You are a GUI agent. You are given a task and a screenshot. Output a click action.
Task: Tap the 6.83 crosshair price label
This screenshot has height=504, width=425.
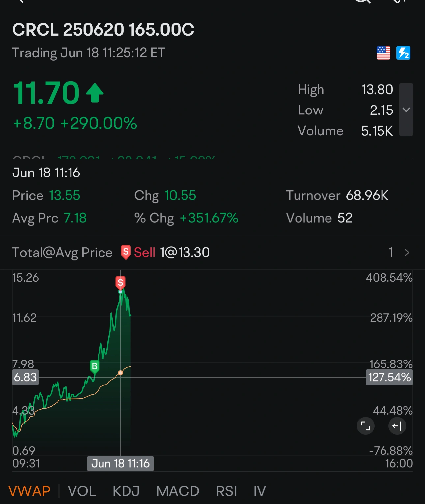(x=25, y=377)
